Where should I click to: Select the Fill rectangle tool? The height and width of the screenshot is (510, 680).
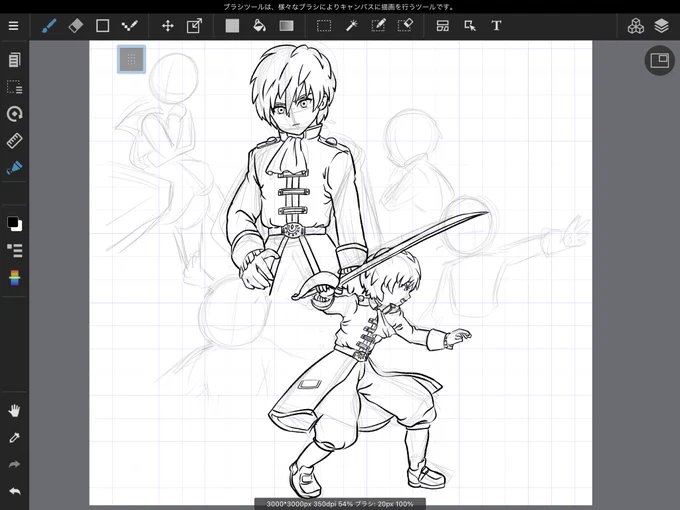coord(232,26)
